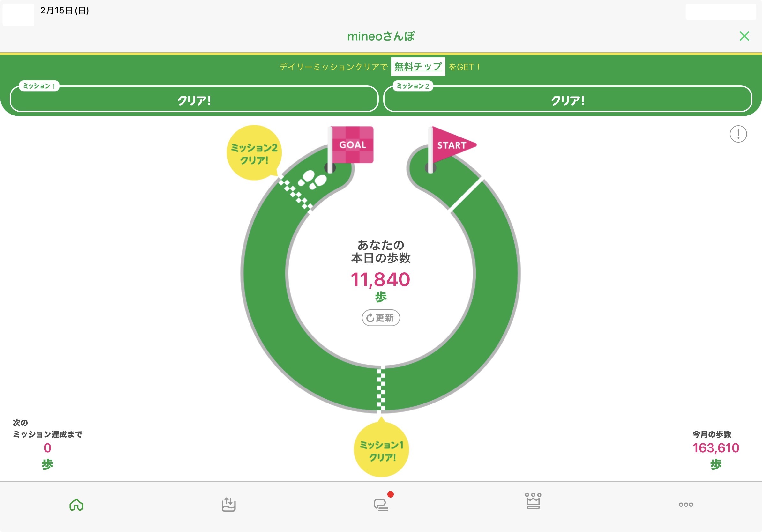Click the date 2月15日(日)
The width and height of the screenshot is (762, 532).
pos(65,11)
